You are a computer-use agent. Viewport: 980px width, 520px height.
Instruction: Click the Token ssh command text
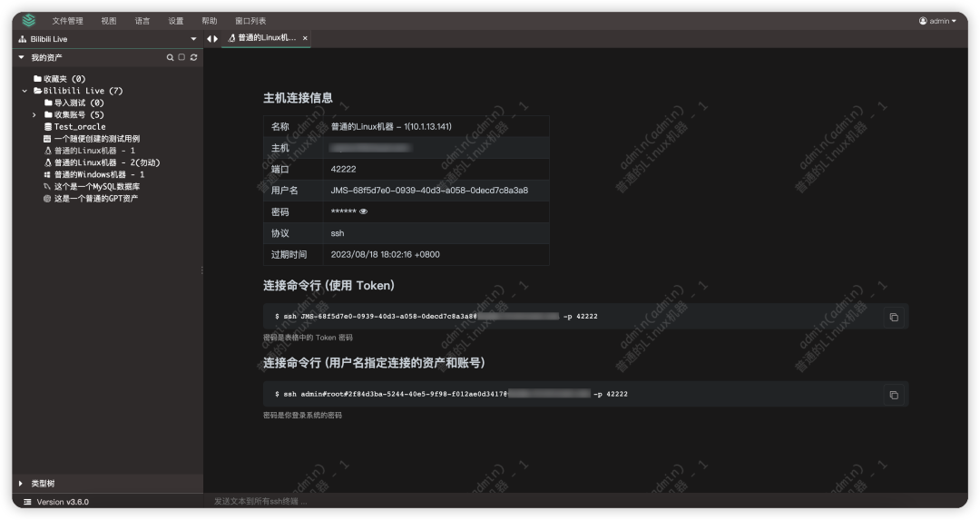[x=436, y=316]
